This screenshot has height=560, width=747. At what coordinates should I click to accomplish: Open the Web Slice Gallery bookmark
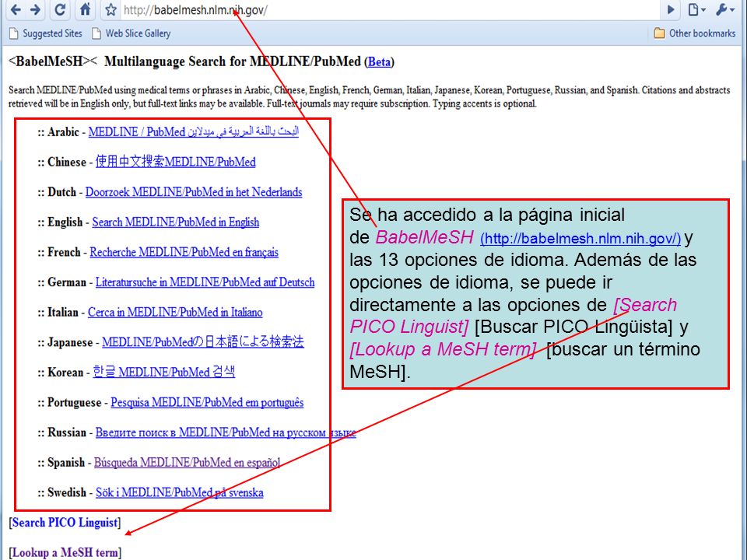coord(132,33)
